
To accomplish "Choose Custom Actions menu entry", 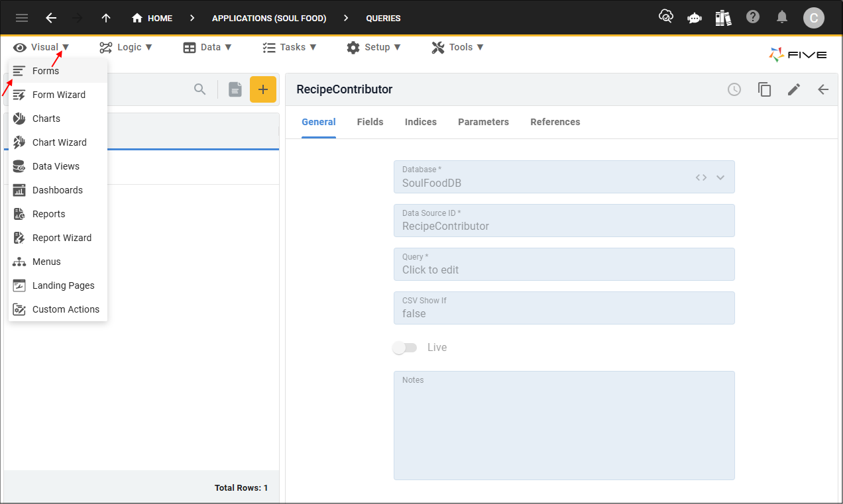I will pos(58,309).
